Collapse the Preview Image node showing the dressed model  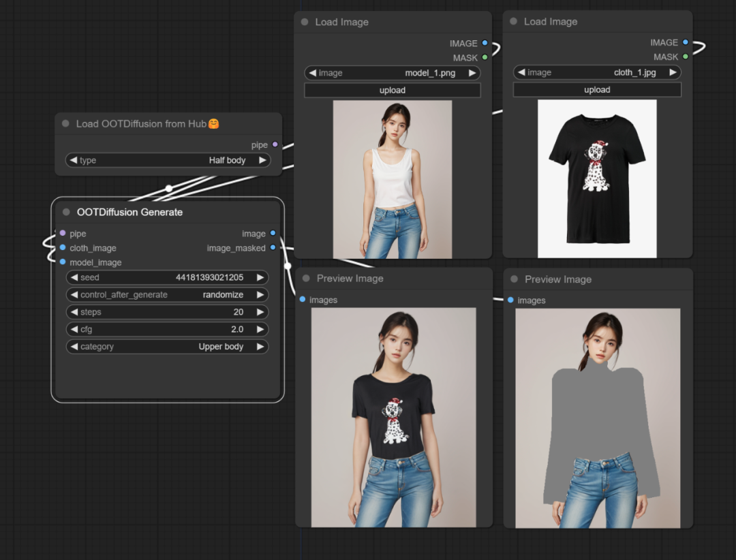pos(306,279)
